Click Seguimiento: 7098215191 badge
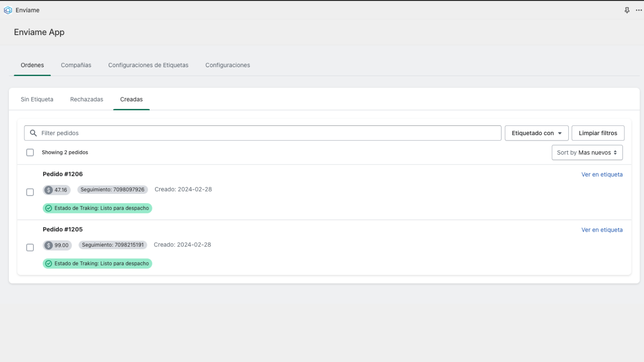644x362 pixels. pyautogui.click(x=113, y=245)
